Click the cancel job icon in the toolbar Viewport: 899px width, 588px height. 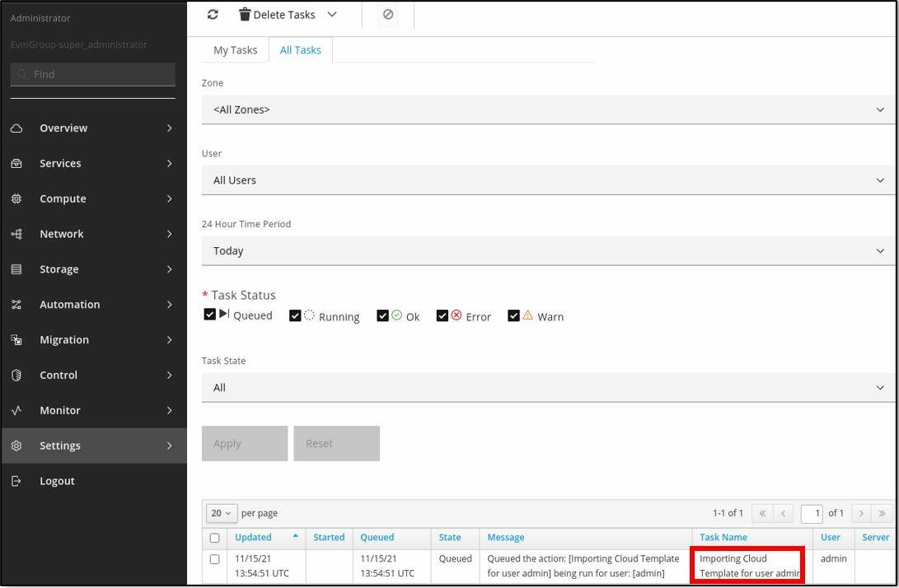tap(388, 15)
